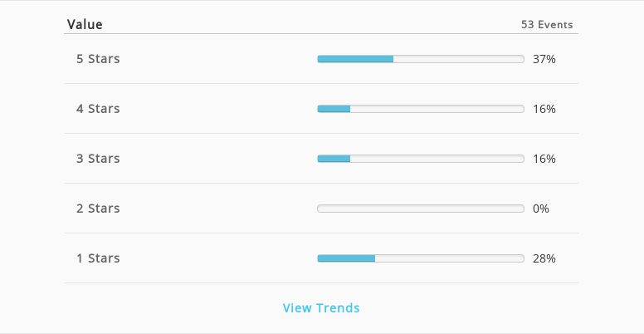The height and width of the screenshot is (334, 644).
Task: Click the 5 Stars progress bar
Action: click(x=421, y=59)
